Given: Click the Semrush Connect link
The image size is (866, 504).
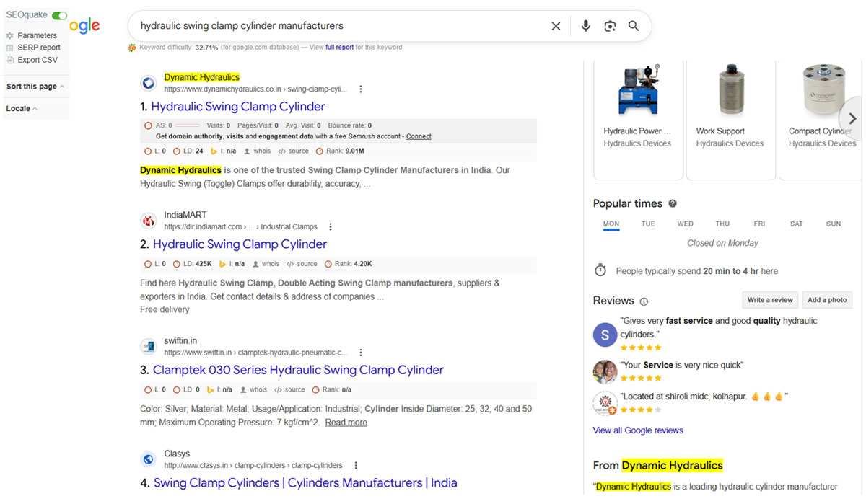Looking at the screenshot, I should tap(419, 136).
